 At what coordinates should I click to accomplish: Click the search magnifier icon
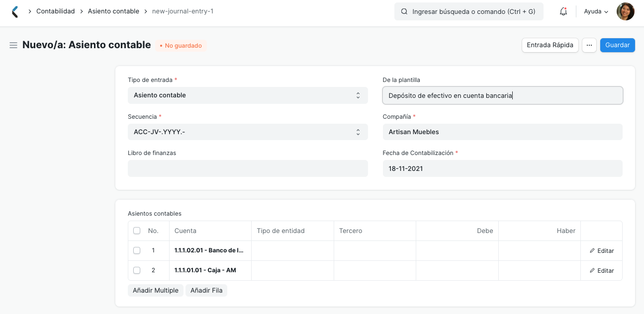tap(404, 11)
